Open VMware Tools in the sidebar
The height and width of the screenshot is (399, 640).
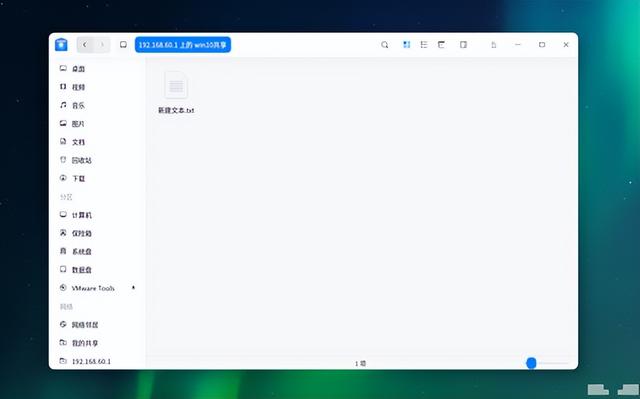click(93, 288)
